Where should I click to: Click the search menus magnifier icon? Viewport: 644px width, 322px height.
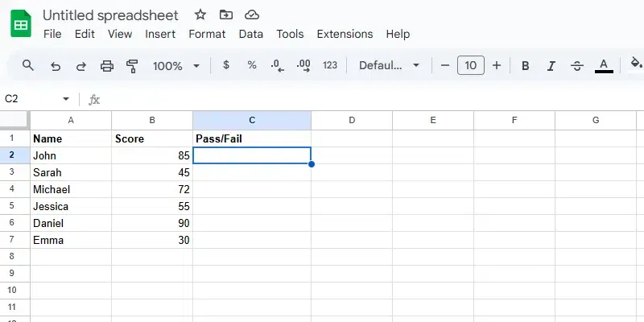click(x=28, y=66)
